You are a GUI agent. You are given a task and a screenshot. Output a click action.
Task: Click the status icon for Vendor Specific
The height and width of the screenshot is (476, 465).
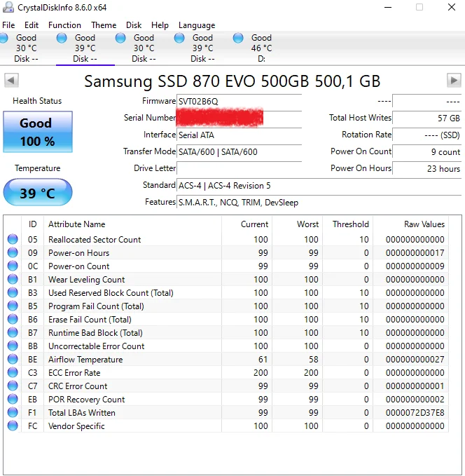pos(13,426)
